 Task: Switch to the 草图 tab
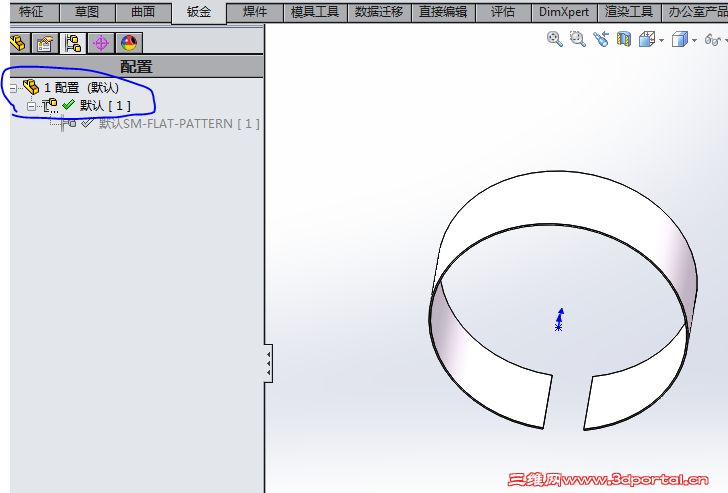pos(87,12)
